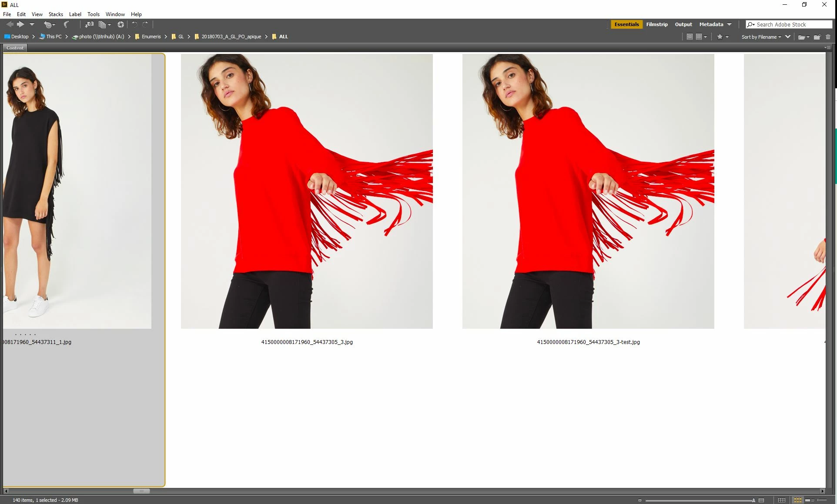Switch to view content as details
This screenshot has width=837, height=504.
pyautogui.click(x=809, y=500)
